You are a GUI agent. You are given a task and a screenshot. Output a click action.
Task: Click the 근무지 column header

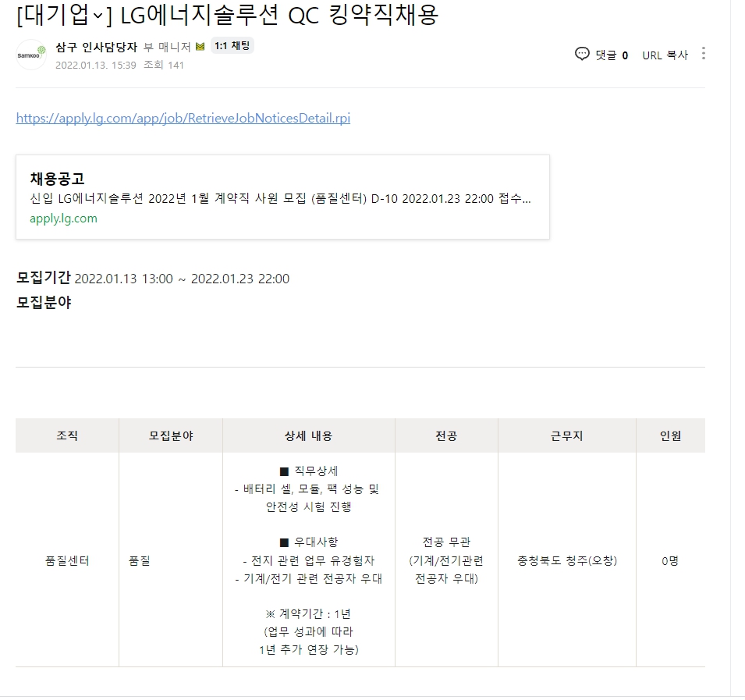pyautogui.click(x=567, y=435)
